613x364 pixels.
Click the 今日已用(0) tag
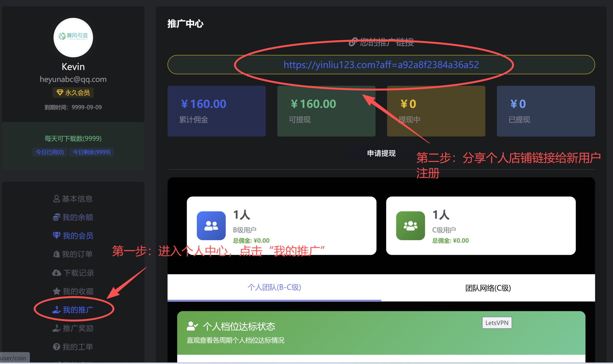tap(50, 152)
